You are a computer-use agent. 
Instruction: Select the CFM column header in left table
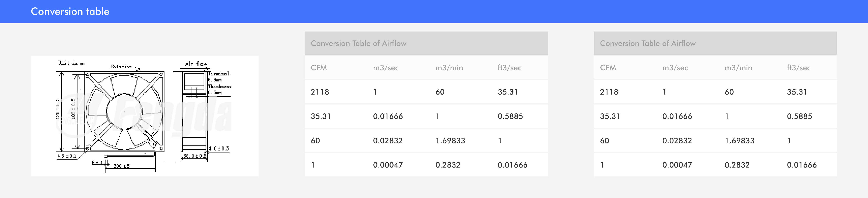pyautogui.click(x=319, y=67)
